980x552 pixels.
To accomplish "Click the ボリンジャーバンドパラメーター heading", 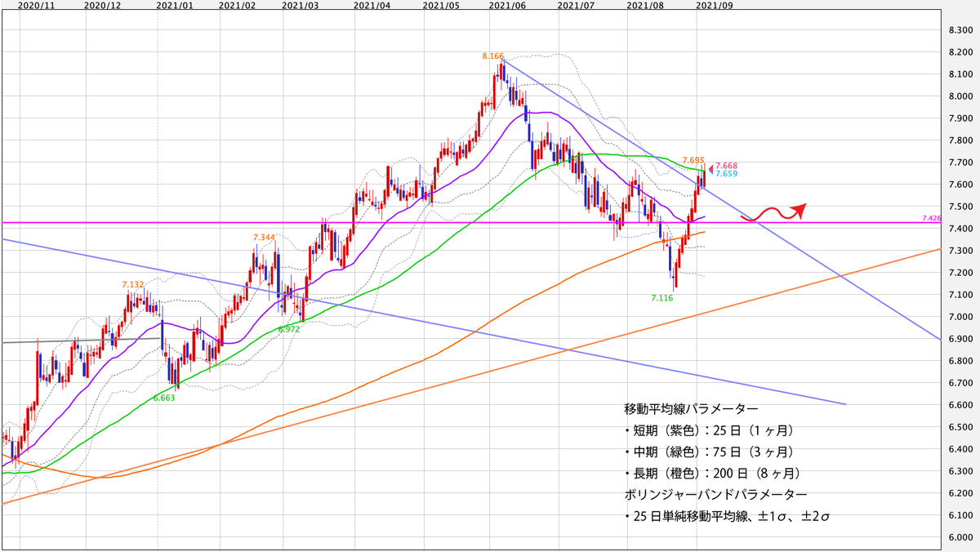I will (715, 494).
